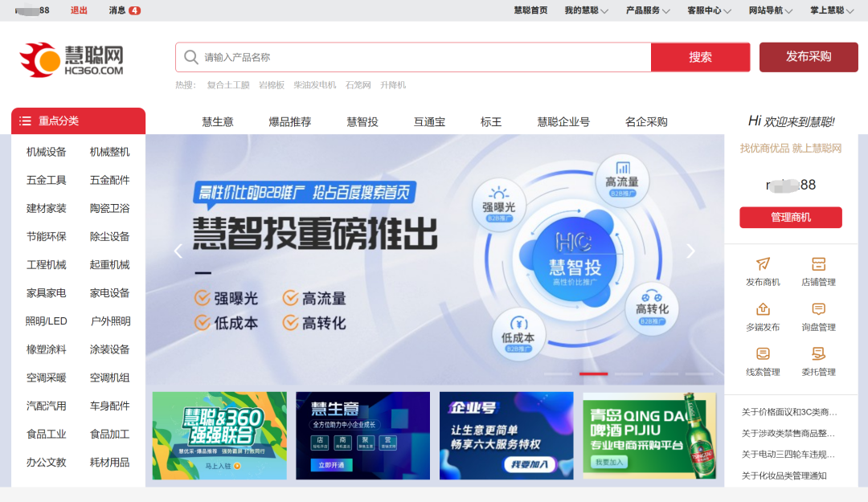The image size is (868, 502).
Task: Open the 汽配汽用 category
Action: pos(47,406)
